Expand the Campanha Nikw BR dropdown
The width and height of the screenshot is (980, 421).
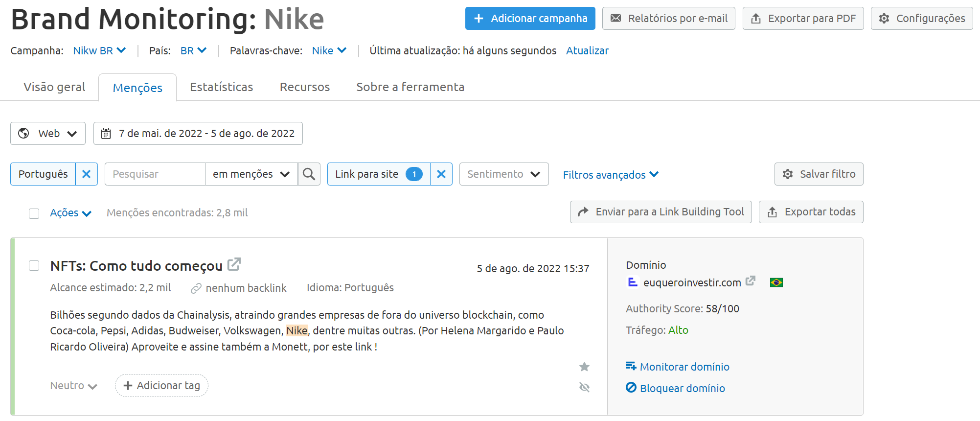pos(99,50)
